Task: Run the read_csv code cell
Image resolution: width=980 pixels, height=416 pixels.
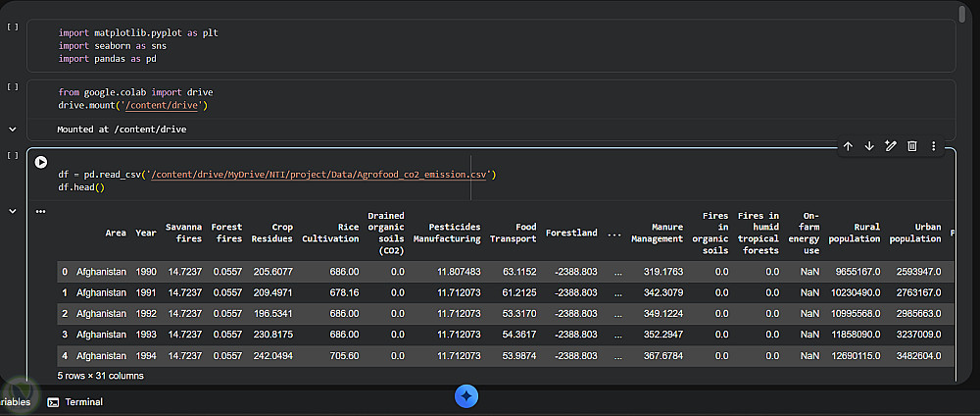Action: click(41, 163)
